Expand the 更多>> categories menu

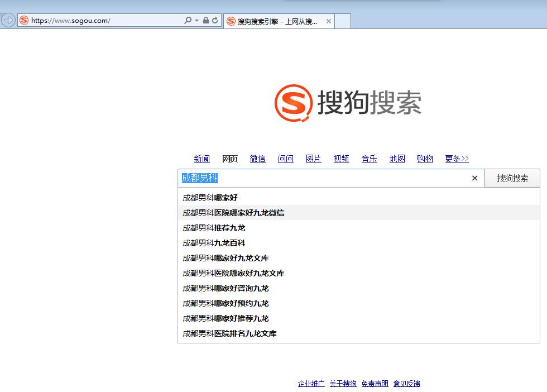pos(457,159)
